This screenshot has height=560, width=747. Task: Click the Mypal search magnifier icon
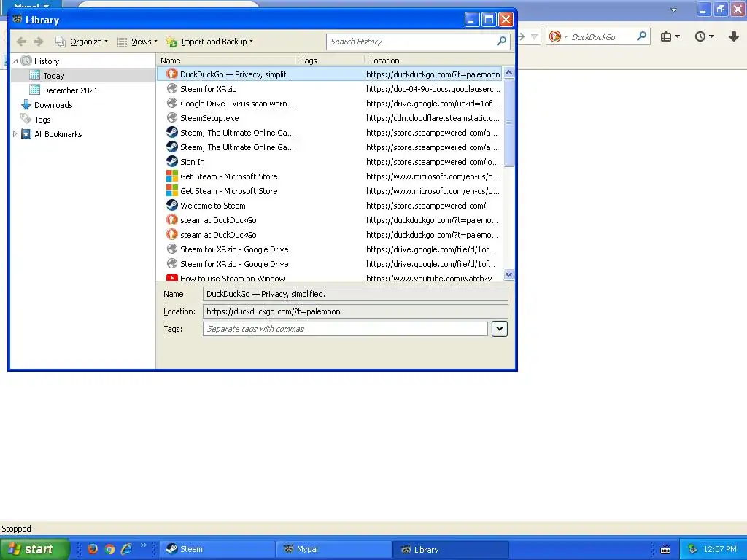[642, 36]
